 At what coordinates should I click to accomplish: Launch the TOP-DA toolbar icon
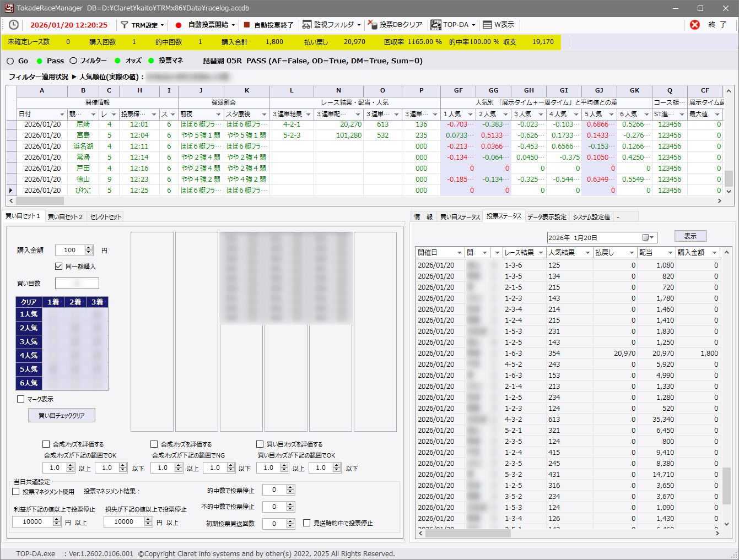click(x=436, y=25)
